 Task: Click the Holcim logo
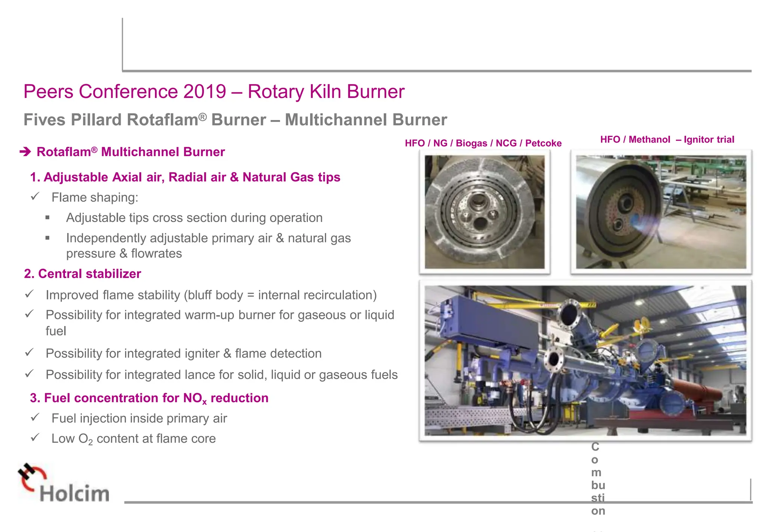[x=64, y=484]
